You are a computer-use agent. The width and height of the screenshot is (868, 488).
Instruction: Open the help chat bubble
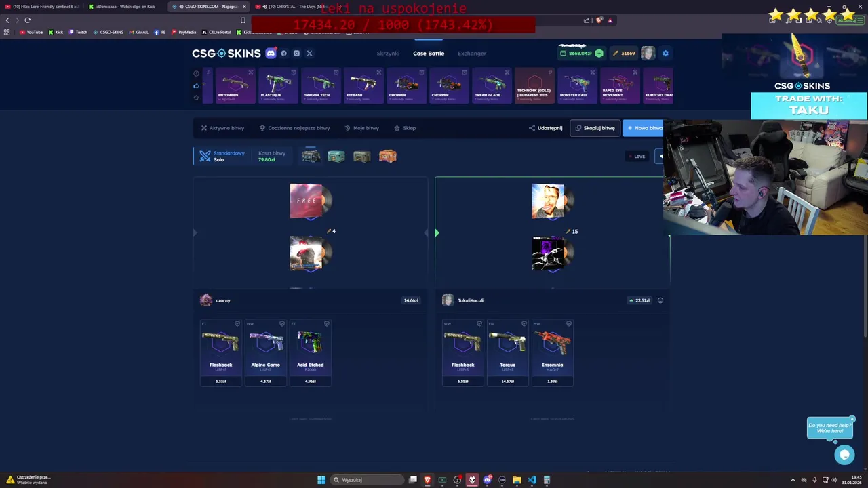pyautogui.click(x=844, y=455)
